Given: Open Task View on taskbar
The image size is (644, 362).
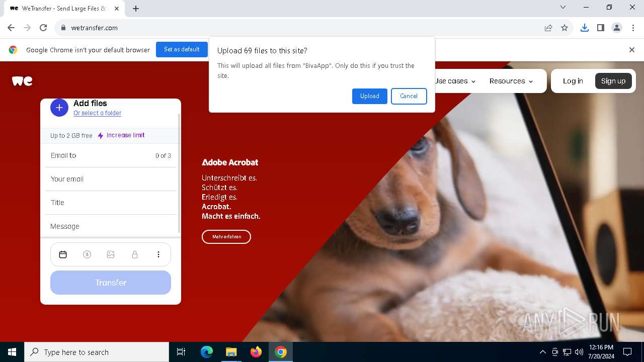Looking at the screenshot, I should (x=181, y=352).
